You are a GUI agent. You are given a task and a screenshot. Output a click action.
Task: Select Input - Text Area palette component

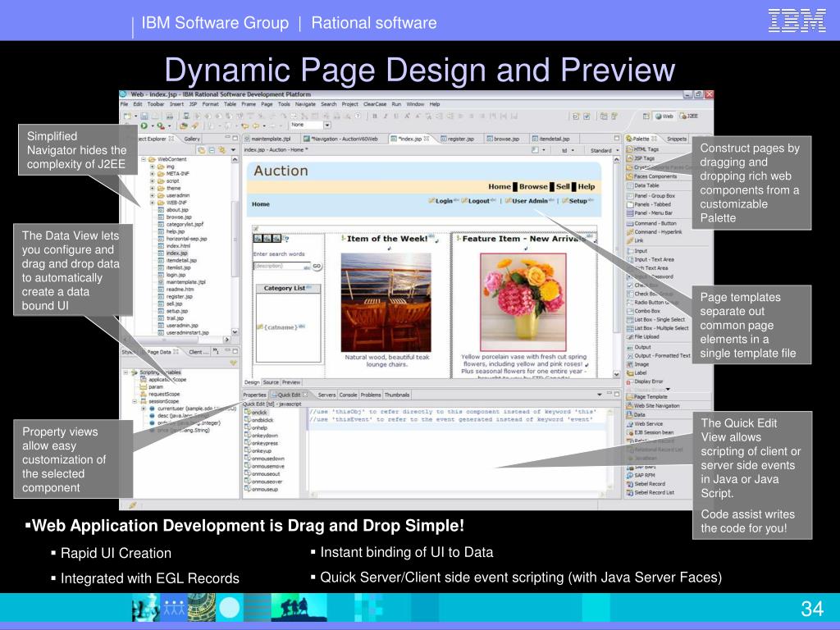click(x=651, y=259)
